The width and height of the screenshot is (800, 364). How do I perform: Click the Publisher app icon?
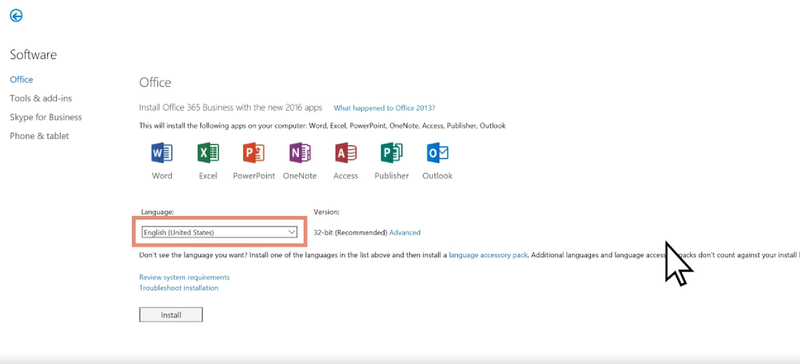pos(391,153)
